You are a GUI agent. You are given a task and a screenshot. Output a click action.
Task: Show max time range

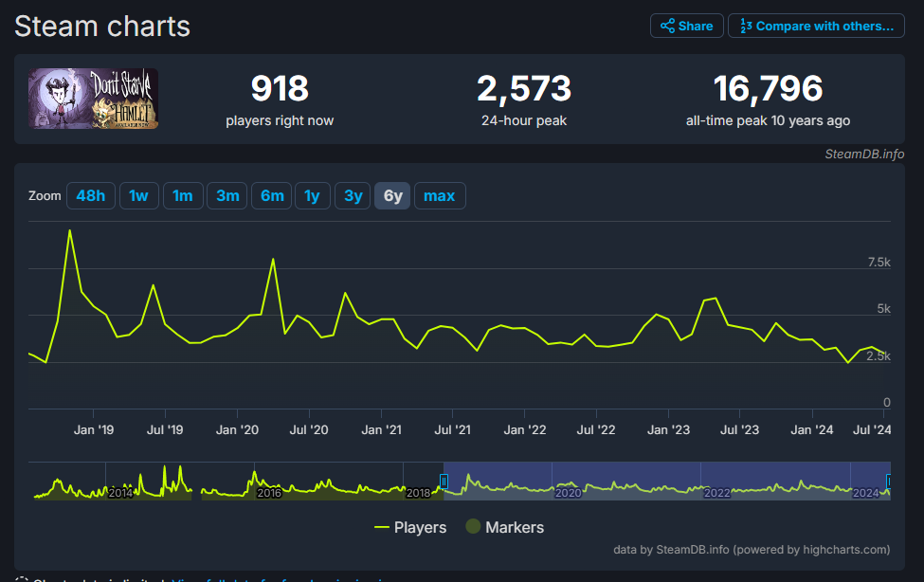point(439,196)
